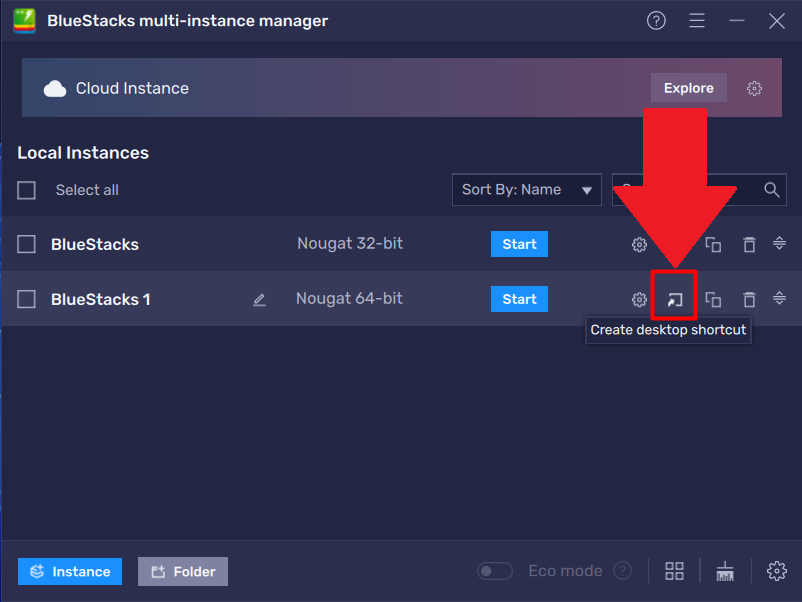Check the BlueStacks instance checkbox
The image size is (802, 602).
26,244
